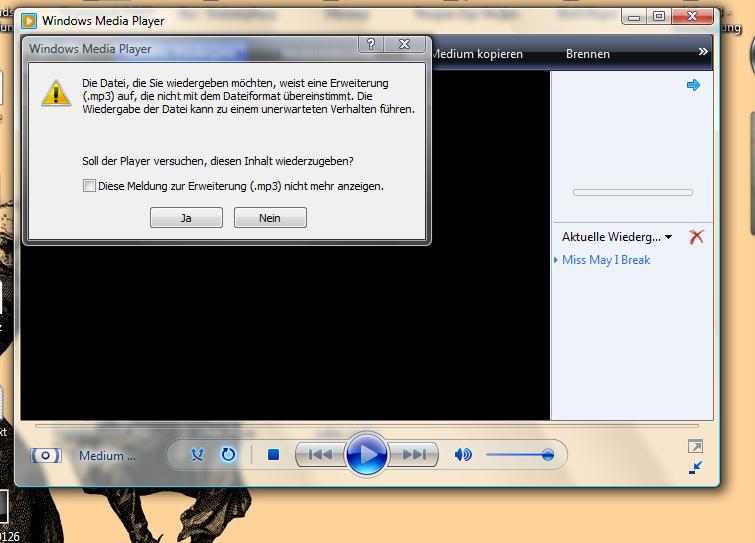Image resolution: width=755 pixels, height=543 pixels.
Task: Skip to next track
Action: [x=414, y=454]
